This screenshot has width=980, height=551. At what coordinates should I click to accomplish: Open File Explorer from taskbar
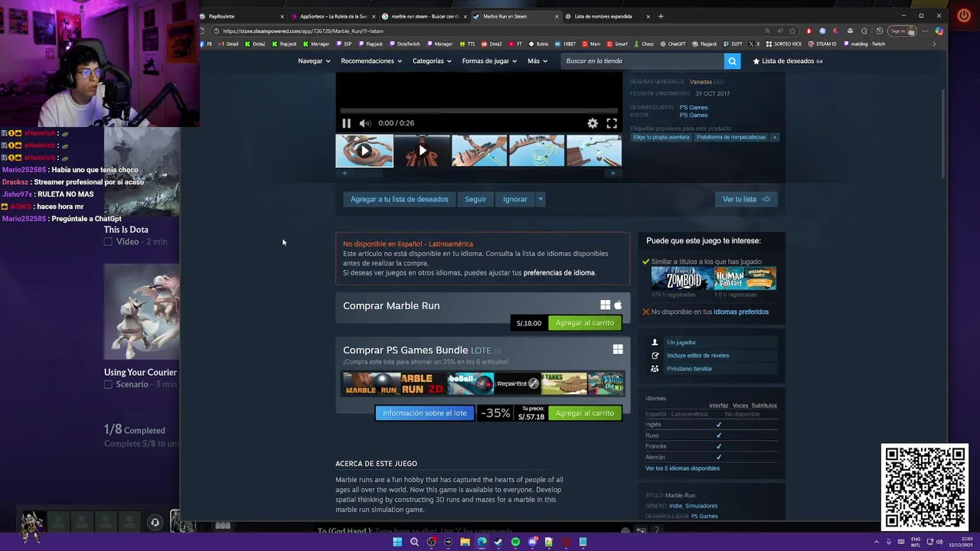coord(465,542)
